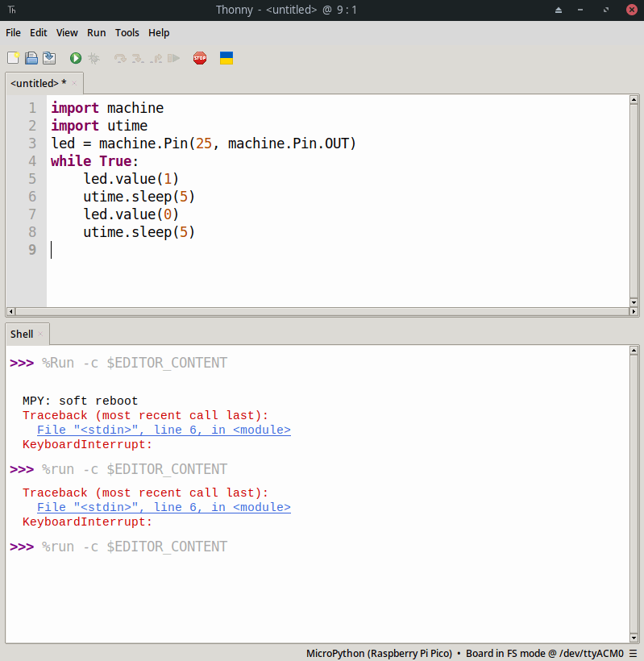Click the 'import machine' code line
The width and height of the screenshot is (644, 661).
click(107, 108)
